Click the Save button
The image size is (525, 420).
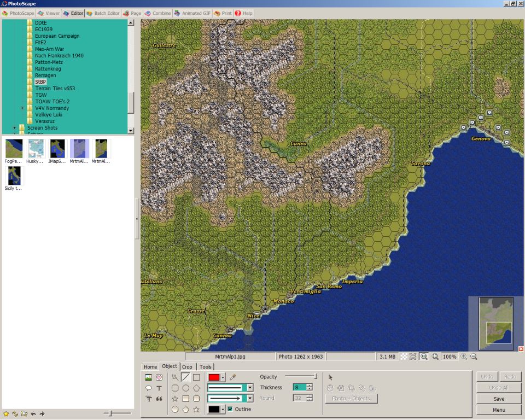click(499, 399)
